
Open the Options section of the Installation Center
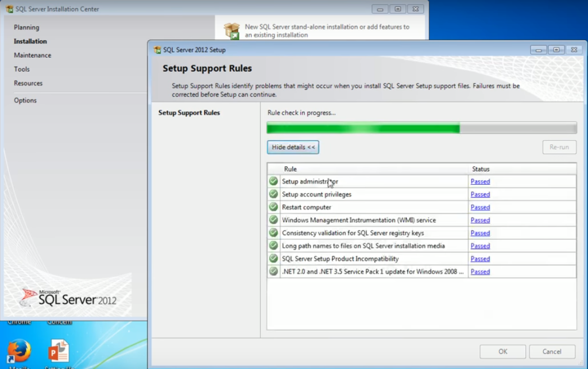[x=24, y=100]
